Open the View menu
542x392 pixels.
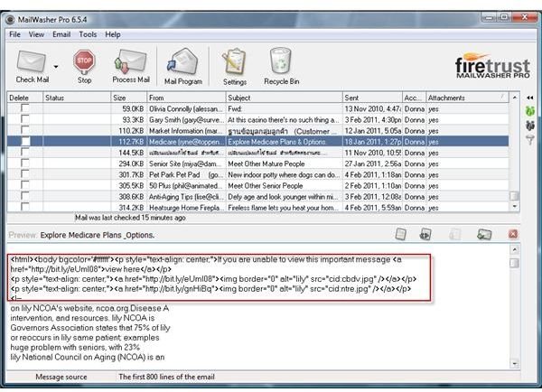click(36, 34)
